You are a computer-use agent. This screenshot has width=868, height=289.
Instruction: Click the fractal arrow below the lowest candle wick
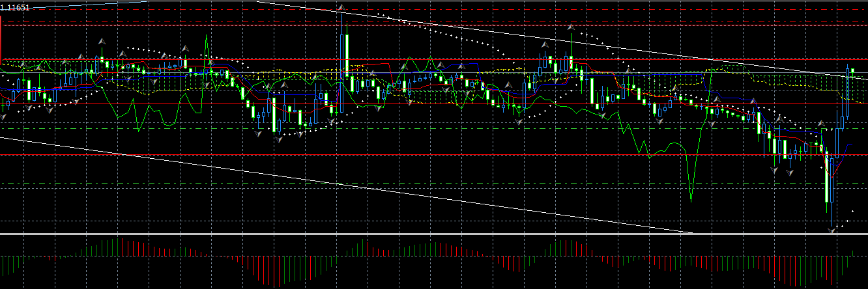(x=832, y=229)
